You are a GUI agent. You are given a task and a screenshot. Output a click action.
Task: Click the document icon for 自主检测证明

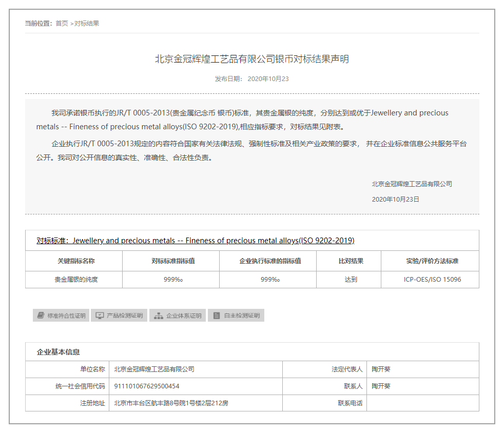click(x=217, y=316)
